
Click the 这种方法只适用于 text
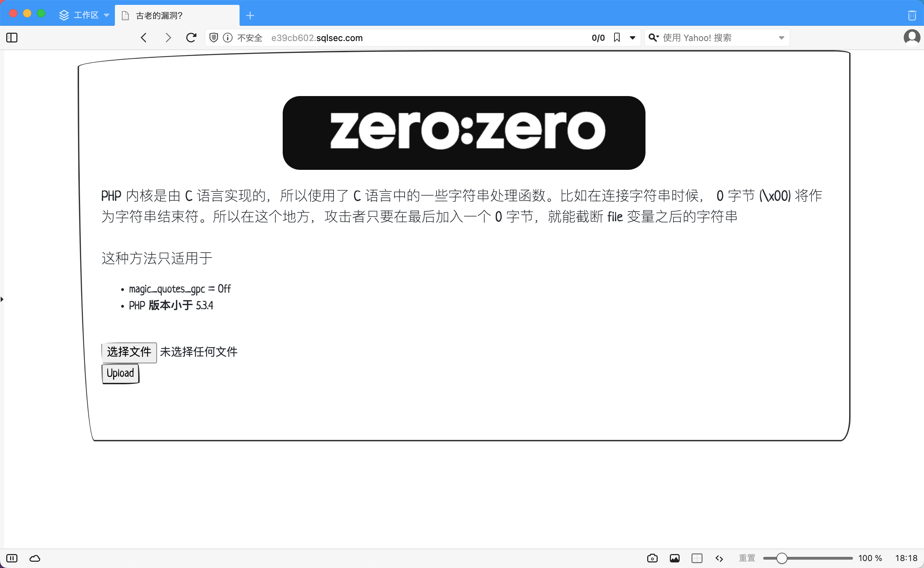click(x=157, y=259)
